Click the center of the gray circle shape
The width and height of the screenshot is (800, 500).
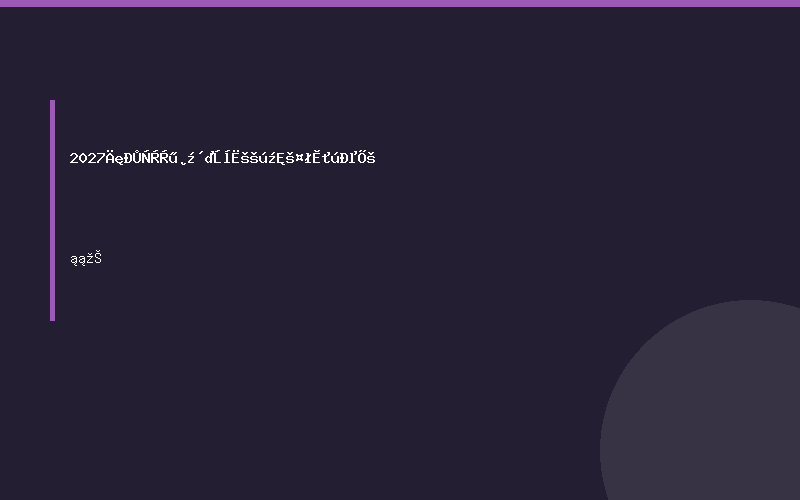coord(750,451)
